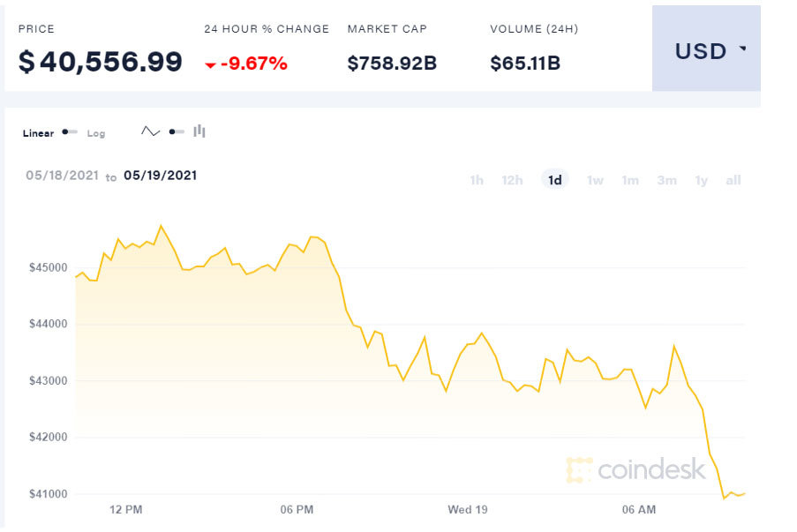Select the candlestick chart icon
The height and width of the screenshot is (532, 797).
click(199, 131)
